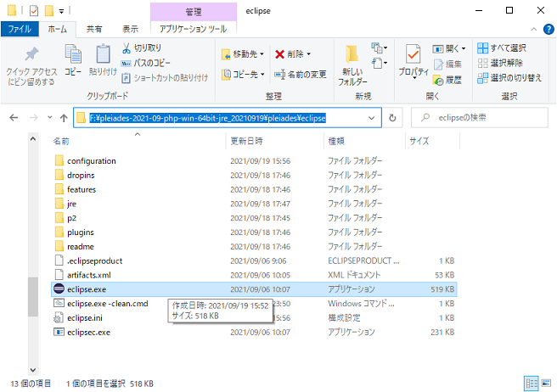Click History (履歴) icon
557x392 pixels.
tap(438, 80)
